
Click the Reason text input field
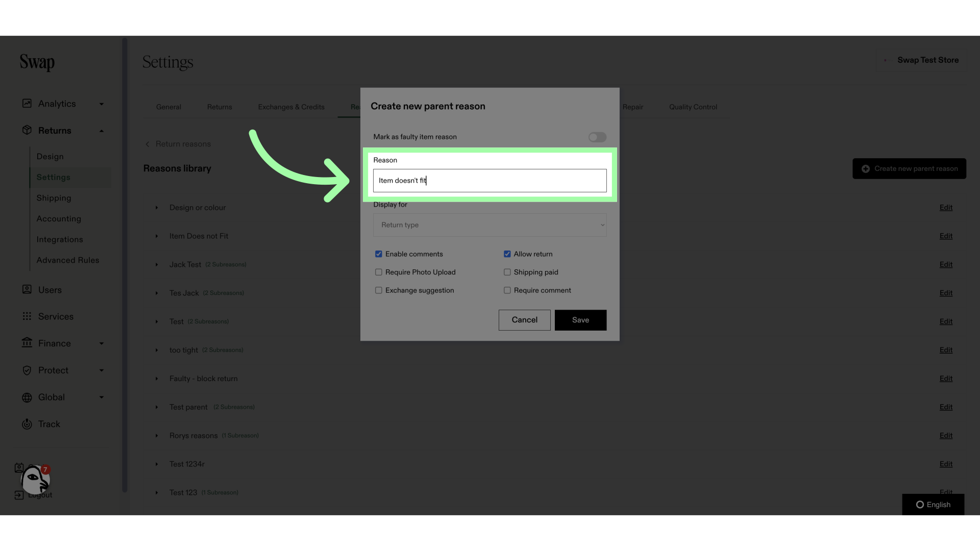[490, 181]
